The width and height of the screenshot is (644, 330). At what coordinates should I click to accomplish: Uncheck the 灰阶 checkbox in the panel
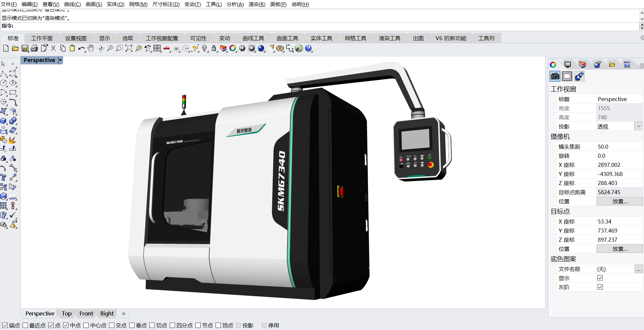(600, 287)
